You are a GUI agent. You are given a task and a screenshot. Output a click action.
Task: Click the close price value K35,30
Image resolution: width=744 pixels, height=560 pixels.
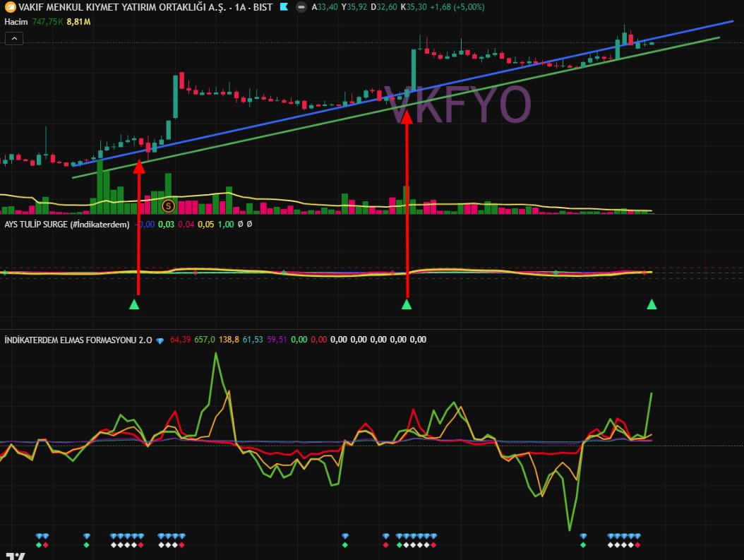414,7
